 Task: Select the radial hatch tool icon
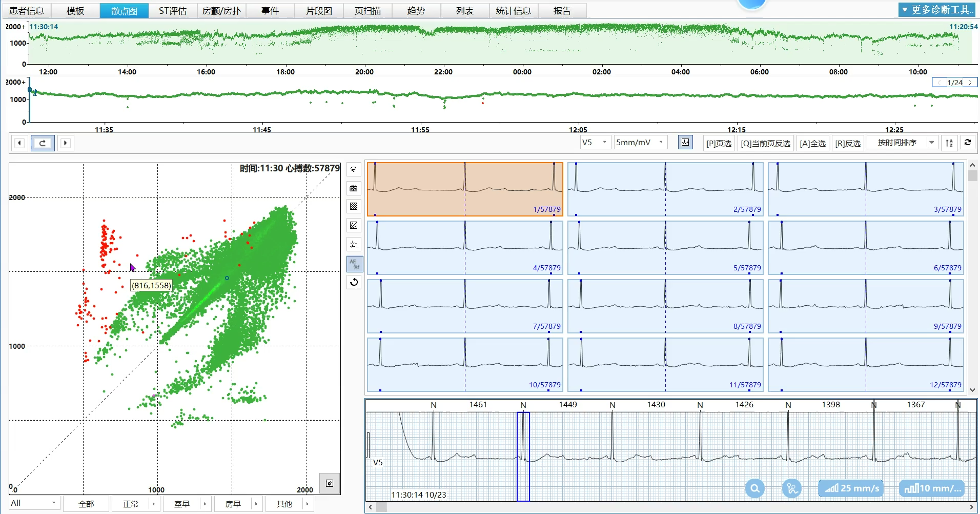(354, 226)
